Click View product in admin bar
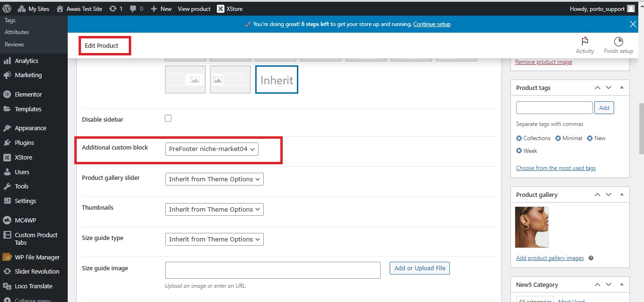Image resolution: width=644 pixels, height=302 pixels. [x=194, y=9]
